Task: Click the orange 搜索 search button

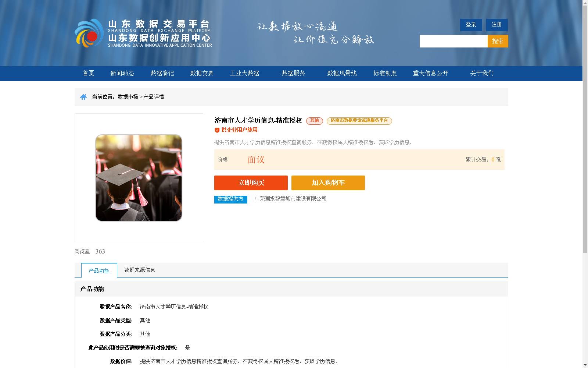Action: 498,41
